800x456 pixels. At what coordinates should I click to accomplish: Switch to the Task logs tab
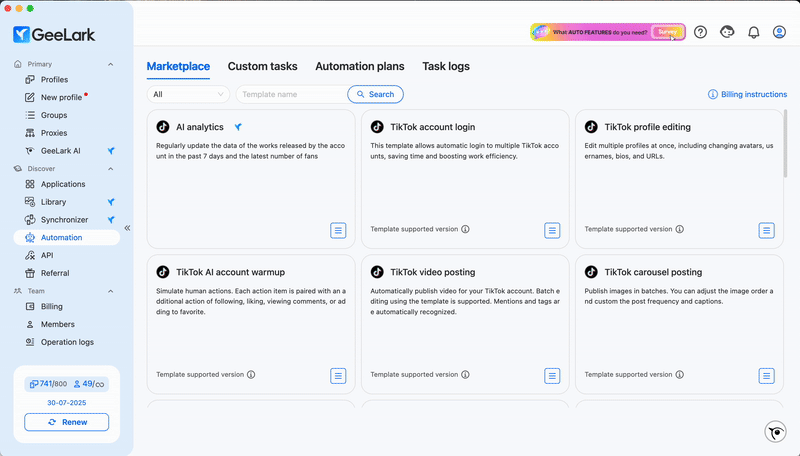[x=446, y=66]
